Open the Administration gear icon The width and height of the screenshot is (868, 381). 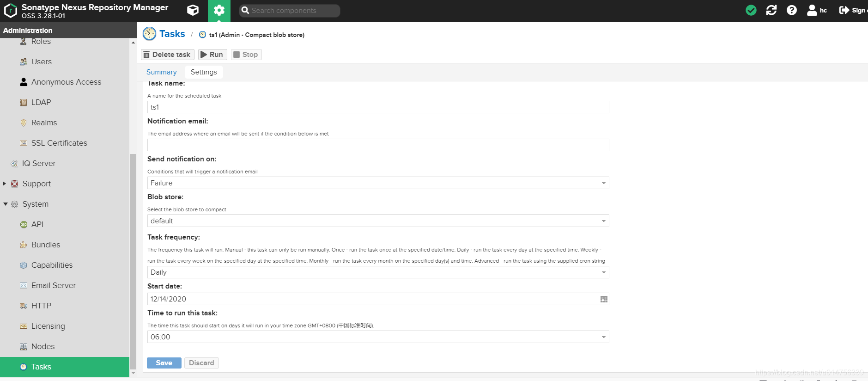(x=219, y=10)
